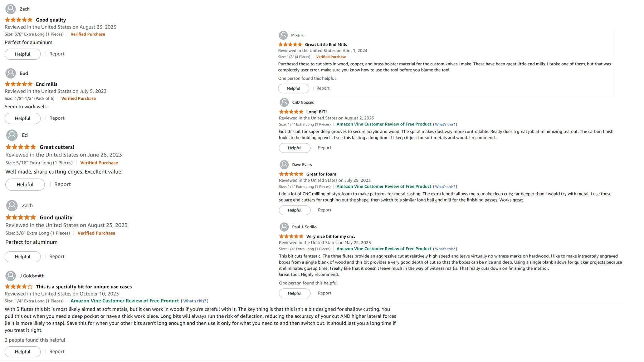Click Dave Evers' profile avatar

click(x=284, y=165)
